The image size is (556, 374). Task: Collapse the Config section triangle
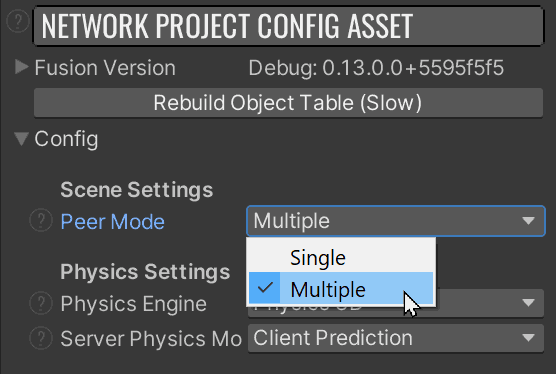click(21, 139)
